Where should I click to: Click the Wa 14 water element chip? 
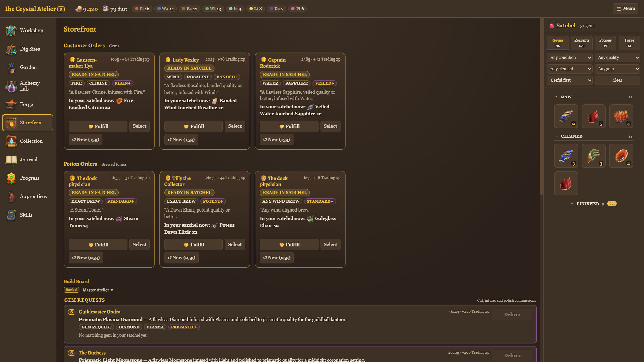[x=166, y=9]
